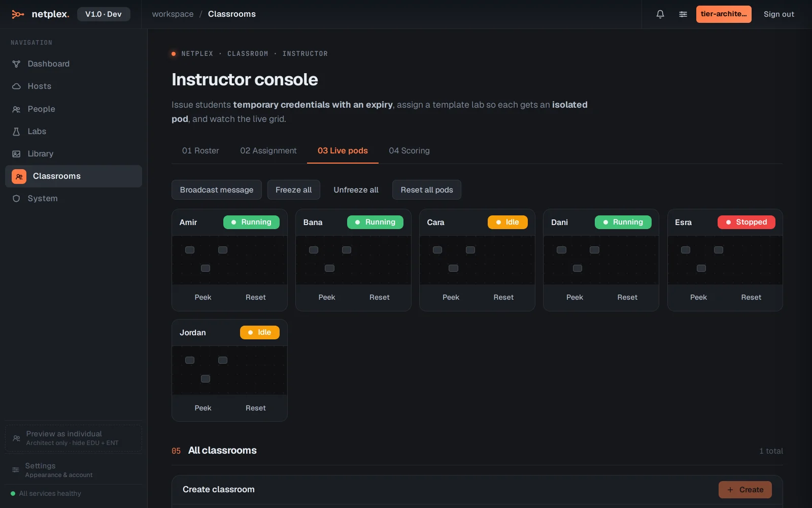Reset Cara's pod
The height and width of the screenshot is (508, 812).
(x=503, y=298)
